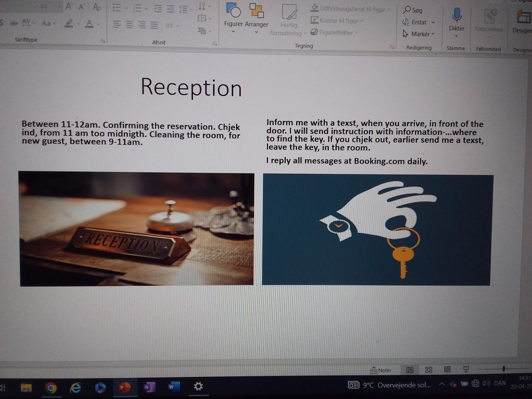
Task: Toggle center text alignment
Action: (129, 24)
